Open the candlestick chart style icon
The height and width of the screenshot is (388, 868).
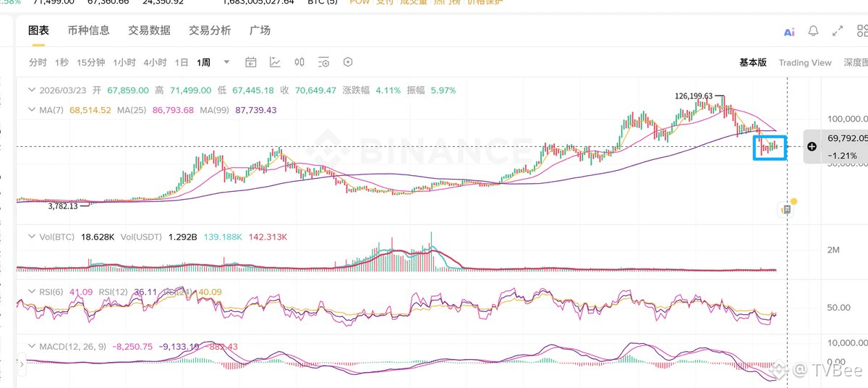click(x=299, y=62)
